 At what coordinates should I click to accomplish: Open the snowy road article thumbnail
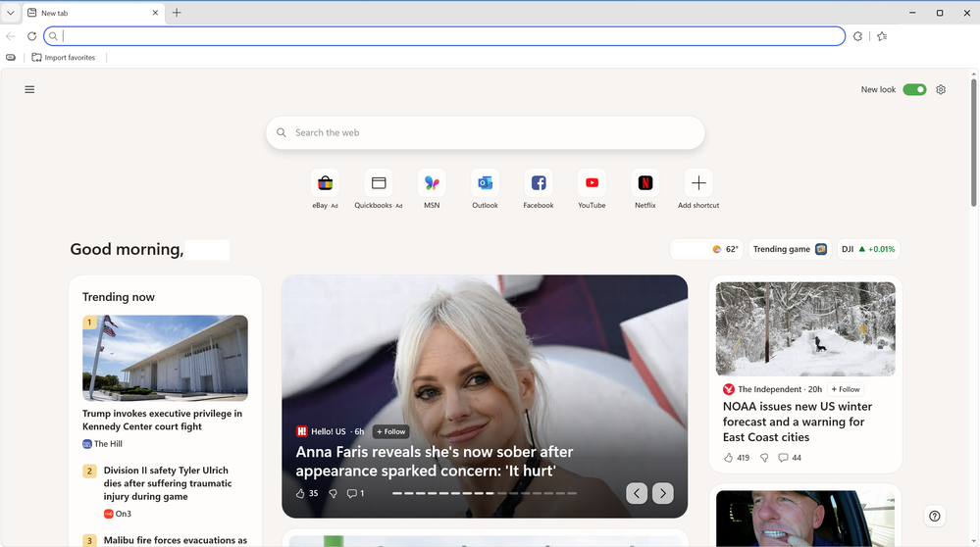tap(805, 328)
